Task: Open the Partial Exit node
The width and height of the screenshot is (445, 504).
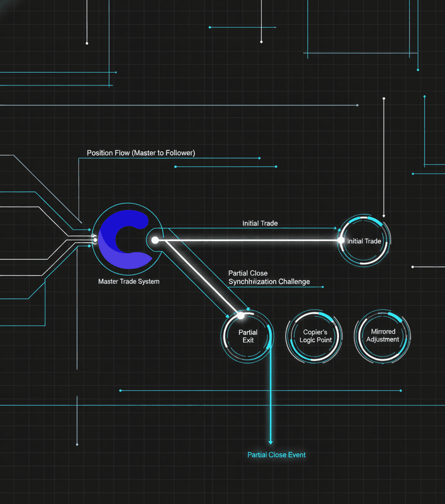Action: point(248,336)
